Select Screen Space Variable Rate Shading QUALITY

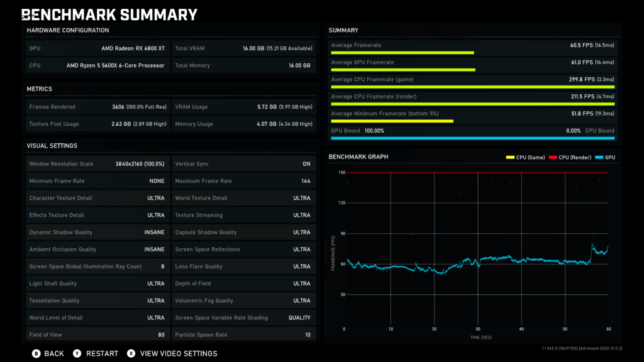[244, 317]
